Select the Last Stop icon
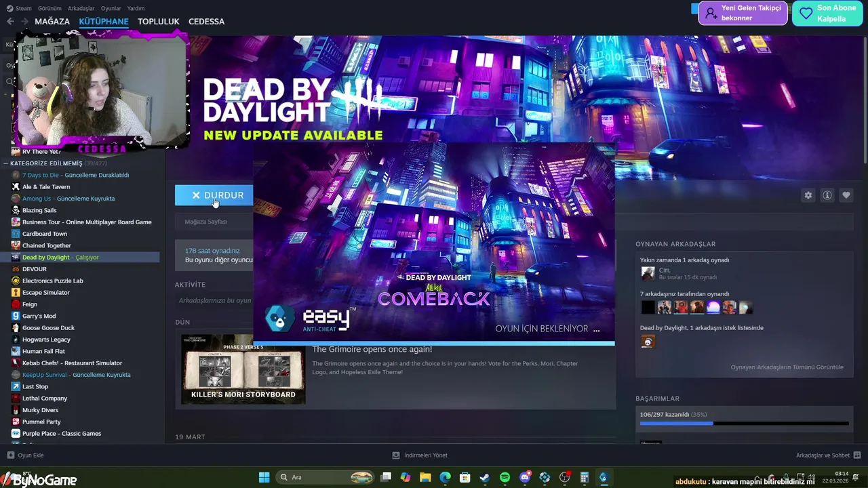868x488 pixels. pyautogui.click(x=16, y=386)
